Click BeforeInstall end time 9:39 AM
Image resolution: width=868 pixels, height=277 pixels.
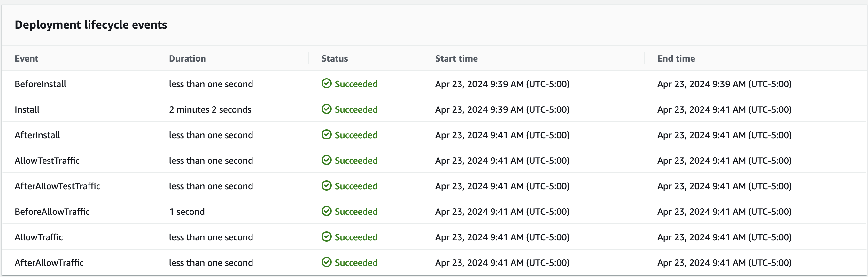(x=725, y=84)
